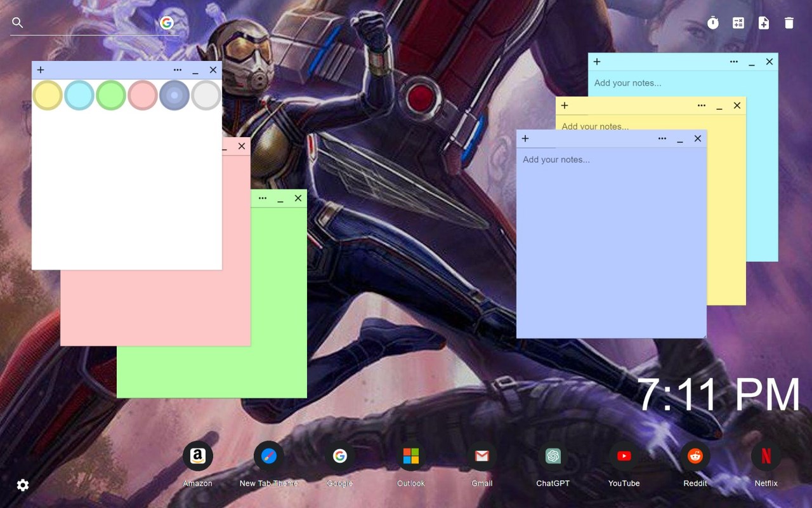The width and height of the screenshot is (812, 508).
Task: Open the New Tab Theme shortcut
Action: coord(269,456)
